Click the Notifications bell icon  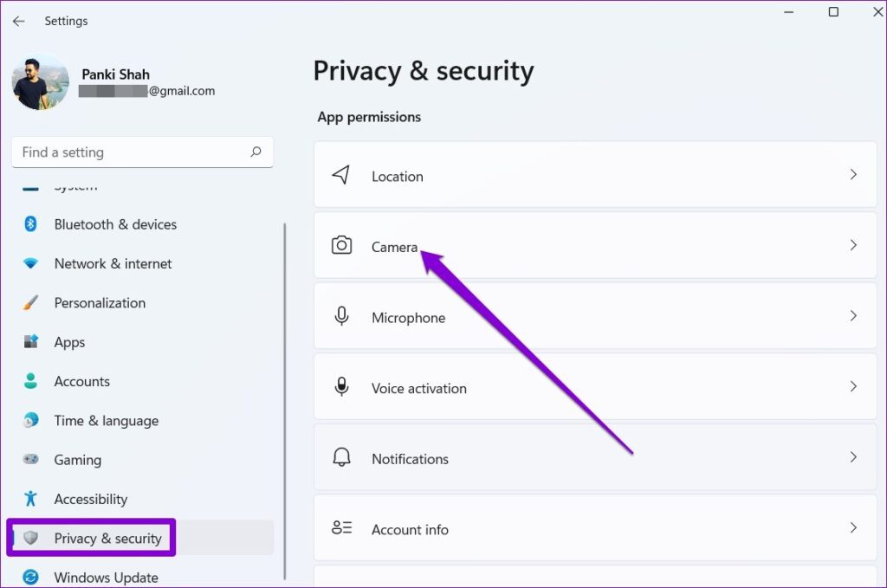341,458
